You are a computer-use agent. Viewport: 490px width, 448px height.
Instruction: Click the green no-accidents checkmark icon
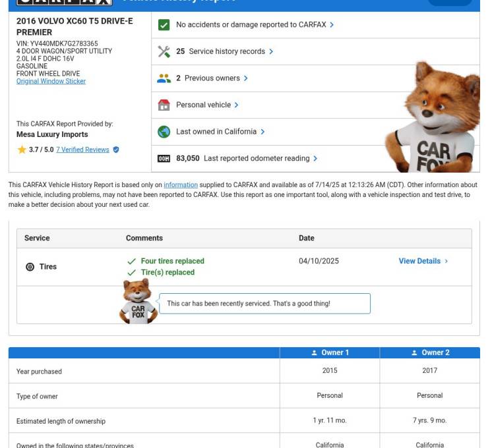point(164,24)
